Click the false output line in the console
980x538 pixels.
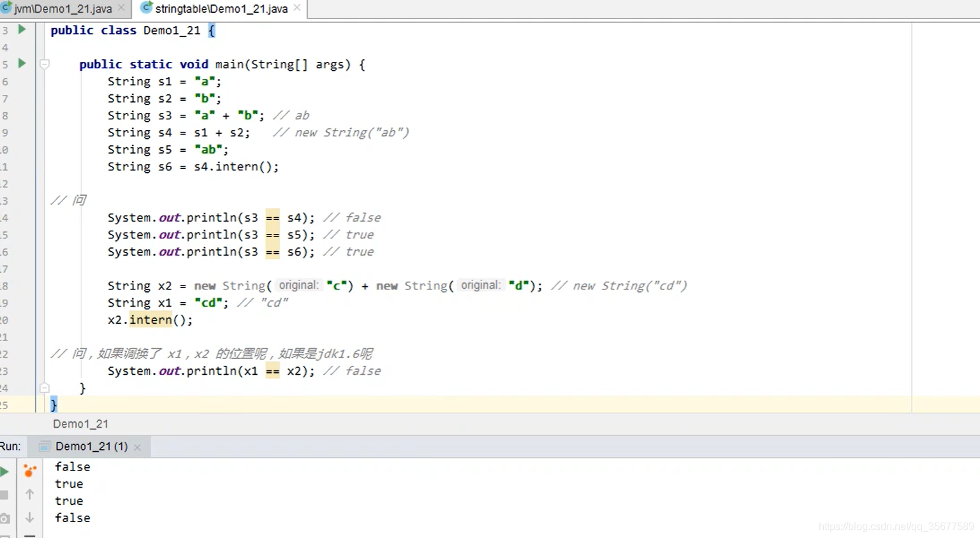pos(71,466)
